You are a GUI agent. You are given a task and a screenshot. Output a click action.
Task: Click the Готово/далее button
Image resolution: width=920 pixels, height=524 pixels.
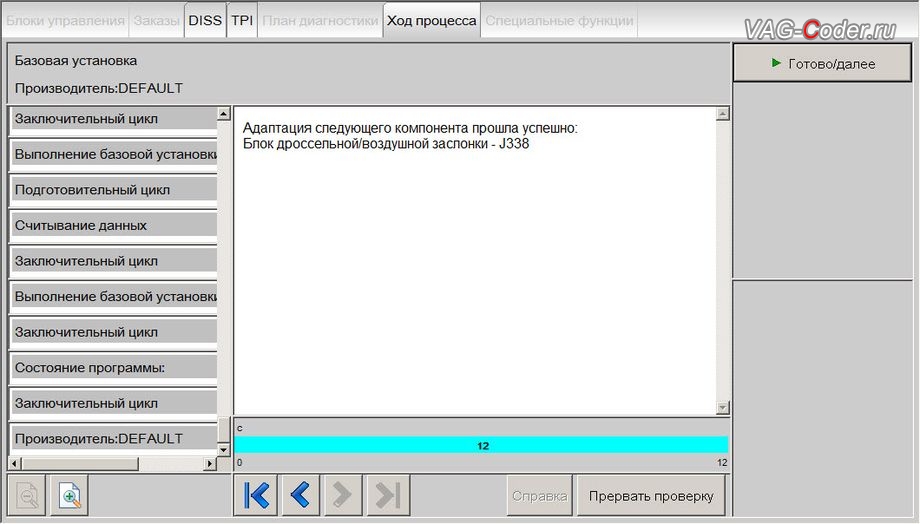823,63
